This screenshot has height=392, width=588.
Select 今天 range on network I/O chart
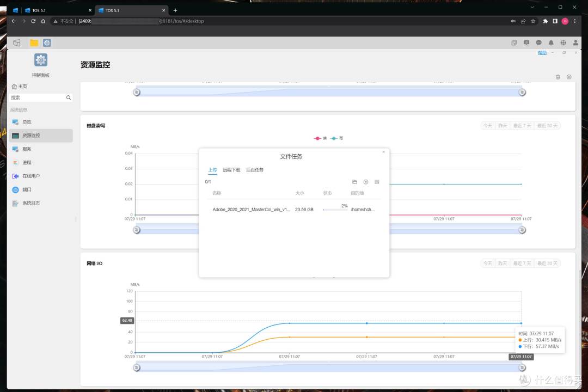coord(488,264)
